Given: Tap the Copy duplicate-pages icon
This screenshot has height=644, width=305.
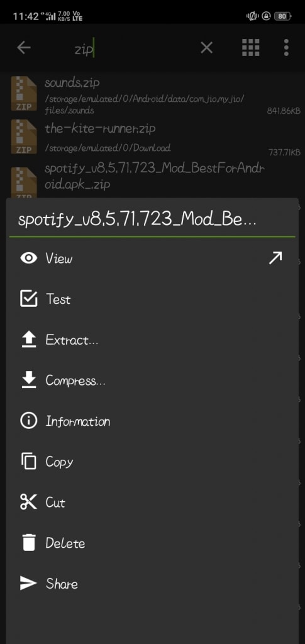Looking at the screenshot, I should pyautogui.click(x=28, y=462).
